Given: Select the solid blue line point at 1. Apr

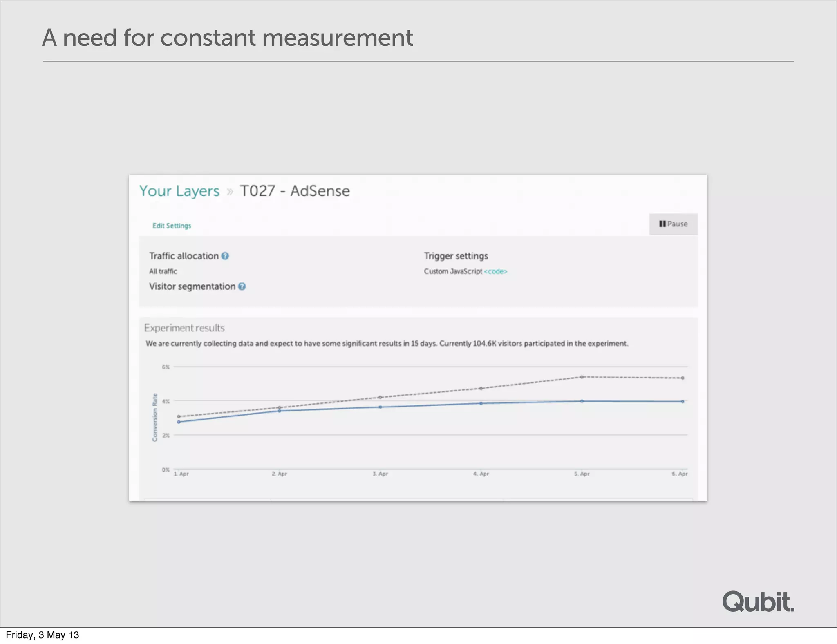Looking at the screenshot, I should (179, 422).
